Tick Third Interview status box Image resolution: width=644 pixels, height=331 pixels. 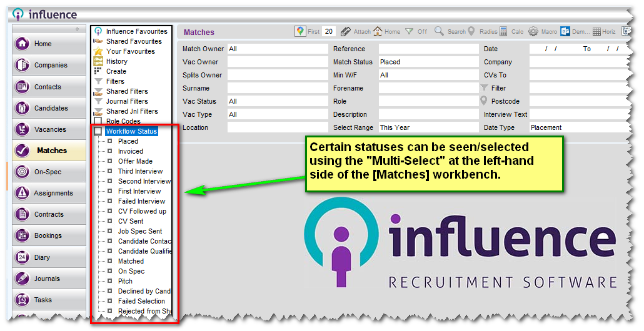point(109,170)
